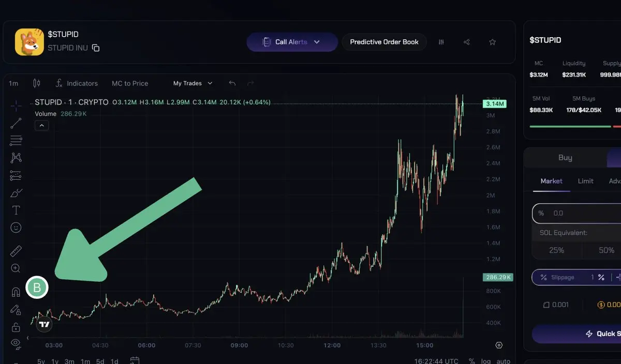Open timezone menu showing 16:22:44 UTC
Screen dimensions: 621x364
437,361
